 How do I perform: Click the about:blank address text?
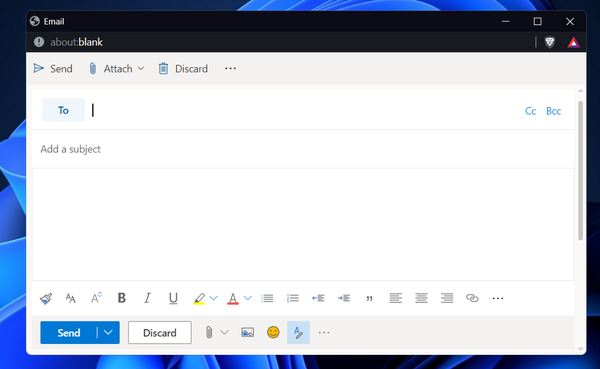click(77, 42)
